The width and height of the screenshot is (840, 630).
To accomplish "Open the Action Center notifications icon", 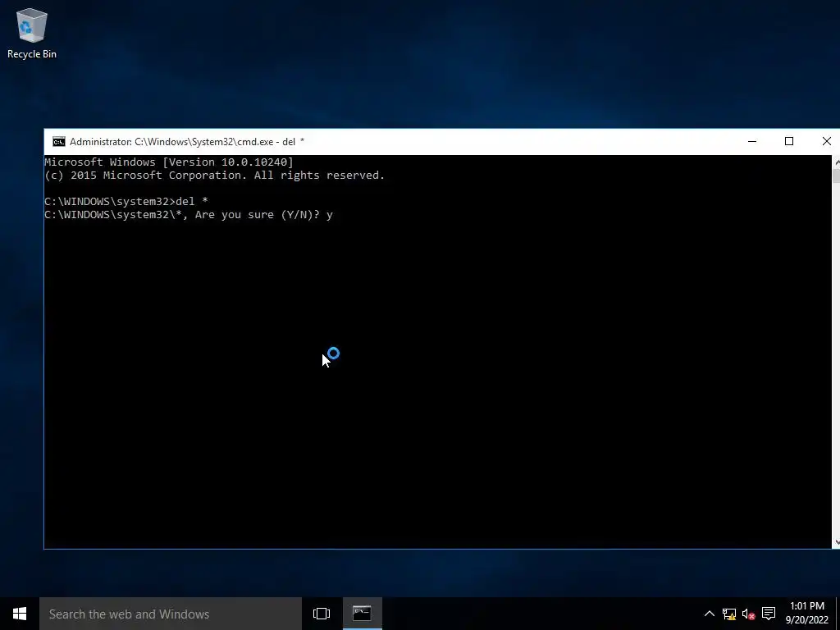I will (769, 614).
